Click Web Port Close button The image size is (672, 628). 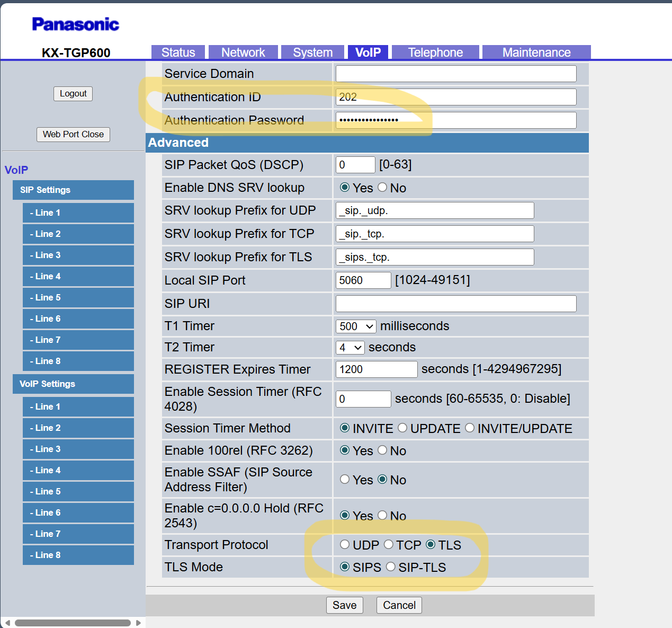(x=73, y=135)
